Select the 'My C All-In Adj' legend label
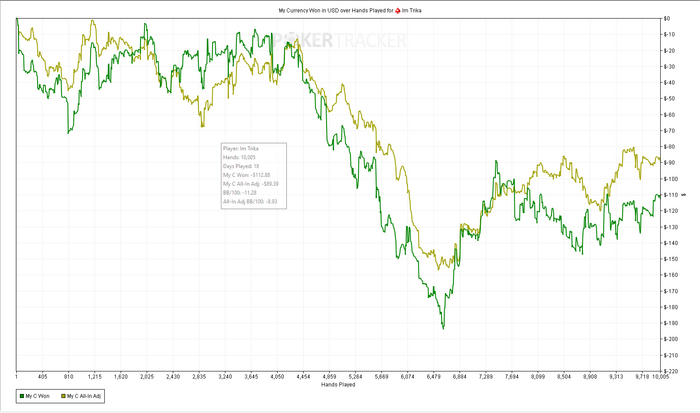The image size is (700, 413). click(84, 396)
